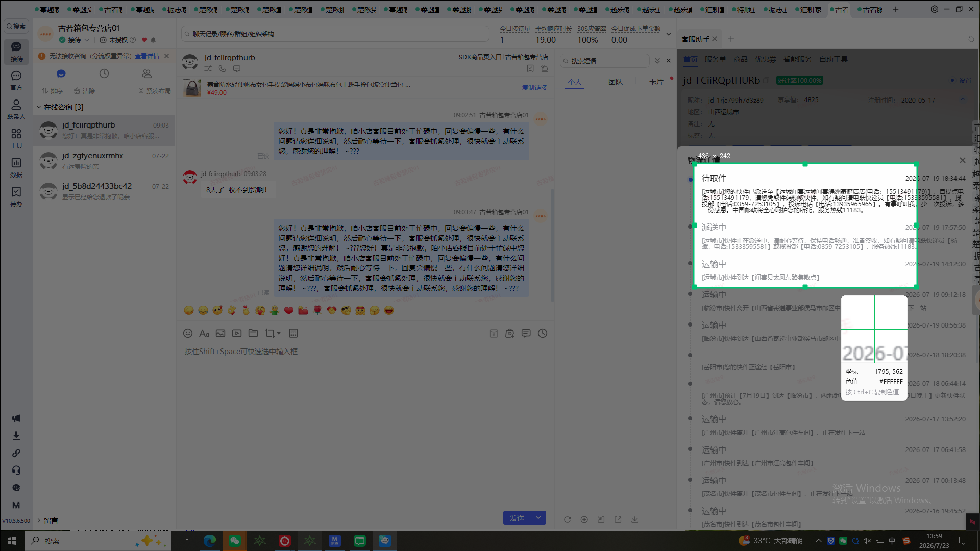This screenshot has height=551, width=980.
Task: Click the download icon in left sidebar
Action: pyautogui.click(x=16, y=436)
